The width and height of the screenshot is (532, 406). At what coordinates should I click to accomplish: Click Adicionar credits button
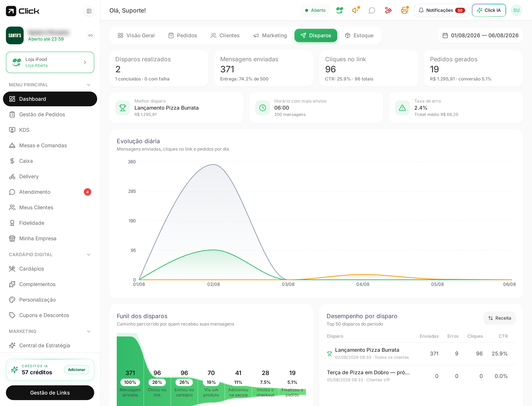[77, 369]
